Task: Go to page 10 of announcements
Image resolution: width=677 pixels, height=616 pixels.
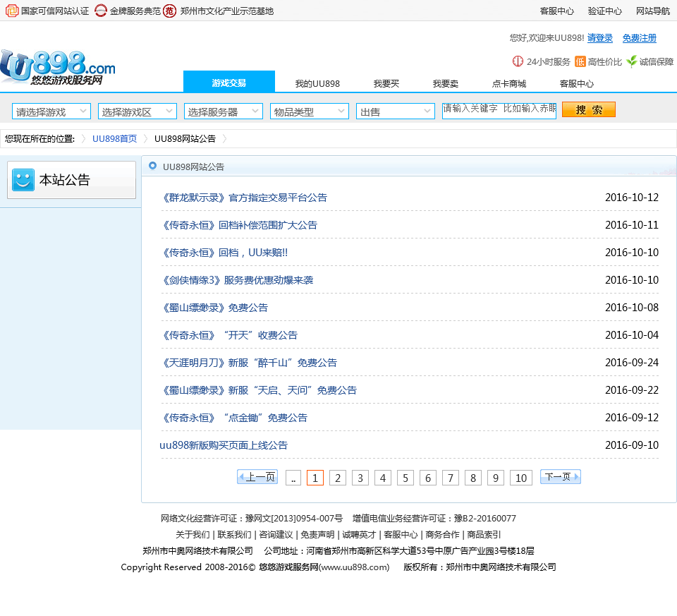Action: pos(521,478)
